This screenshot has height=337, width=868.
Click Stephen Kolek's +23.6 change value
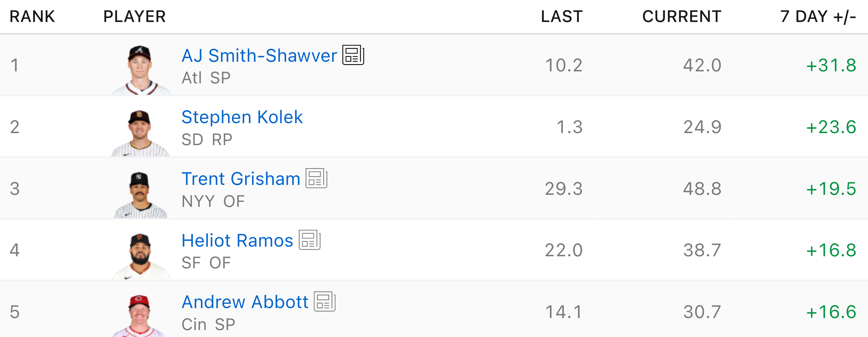[x=831, y=127]
